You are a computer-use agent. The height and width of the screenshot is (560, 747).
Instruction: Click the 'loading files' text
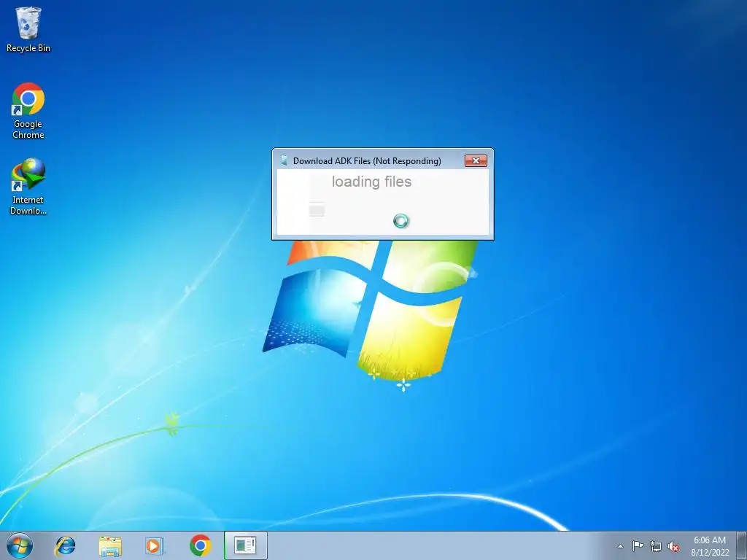point(371,182)
